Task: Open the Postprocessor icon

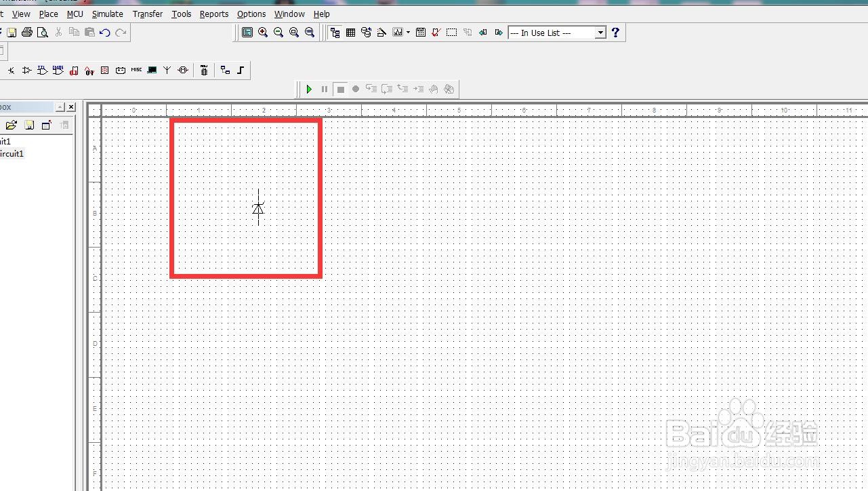Action: coord(421,33)
